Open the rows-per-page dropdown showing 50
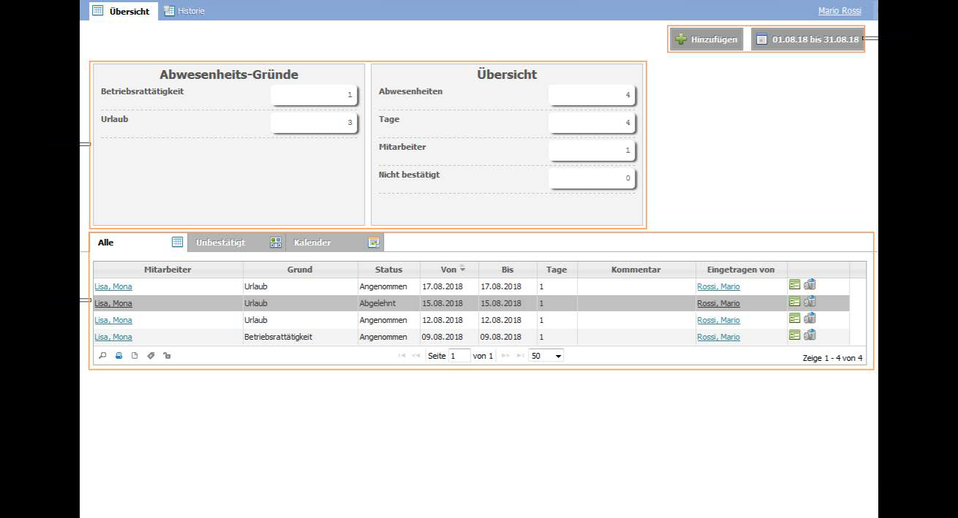Image resolution: width=958 pixels, height=518 pixels. [546, 356]
